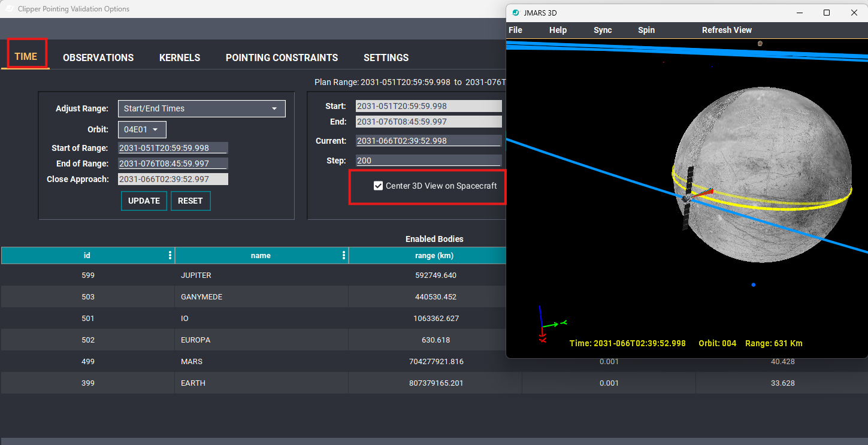Open the Help menu in JMARS 3D
The width and height of the screenshot is (868, 445).
pyautogui.click(x=558, y=30)
